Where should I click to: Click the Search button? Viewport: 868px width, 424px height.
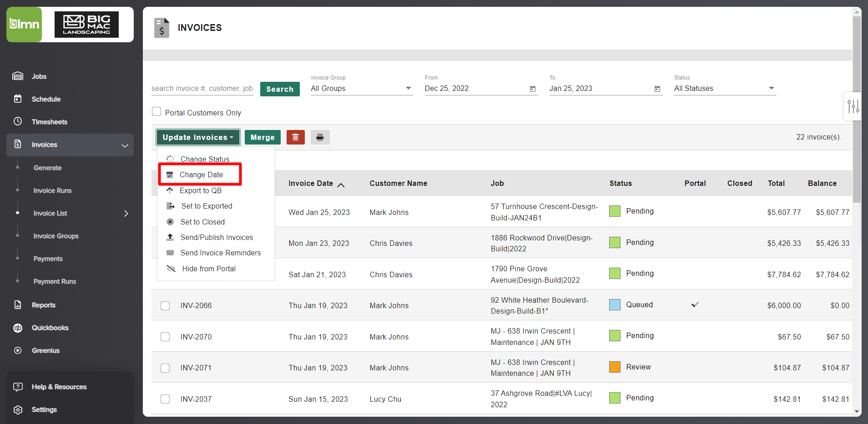pyautogui.click(x=279, y=89)
